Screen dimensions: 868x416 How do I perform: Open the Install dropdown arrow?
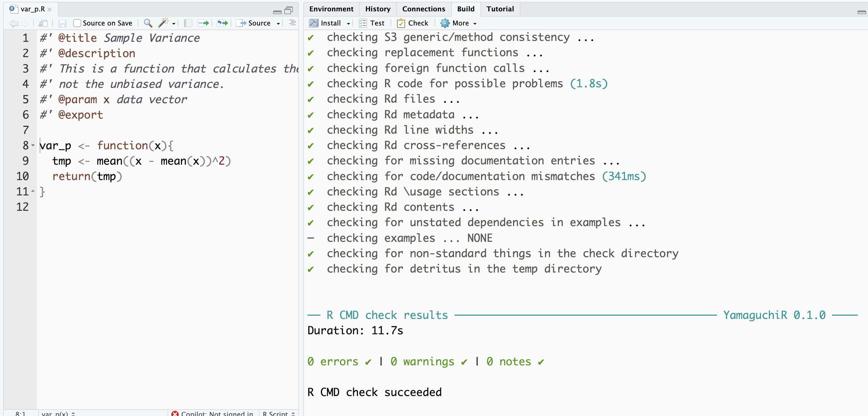(x=348, y=23)
